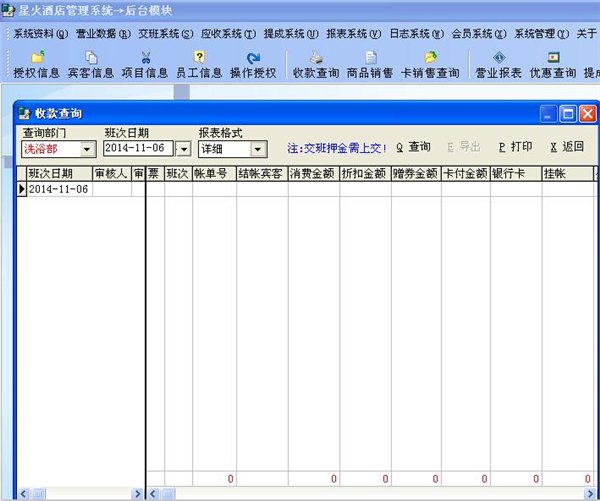The width and height of the screenshot is (600, 501).
Task: Click the 返回 button
Action: (567, 147)
